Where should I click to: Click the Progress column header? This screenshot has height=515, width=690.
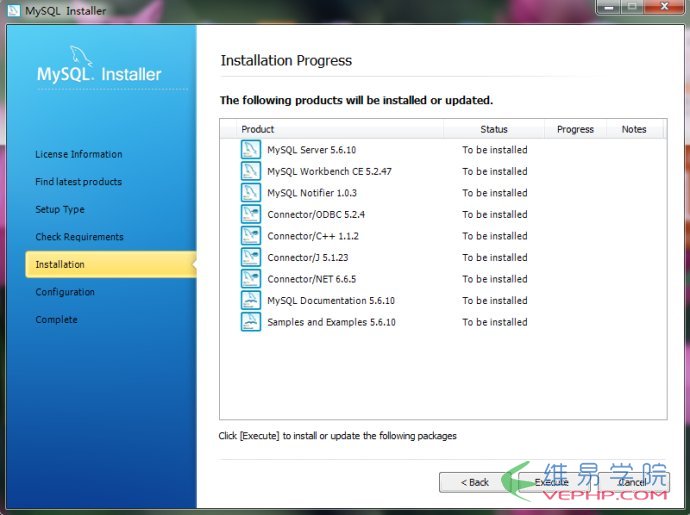point(576,129)
